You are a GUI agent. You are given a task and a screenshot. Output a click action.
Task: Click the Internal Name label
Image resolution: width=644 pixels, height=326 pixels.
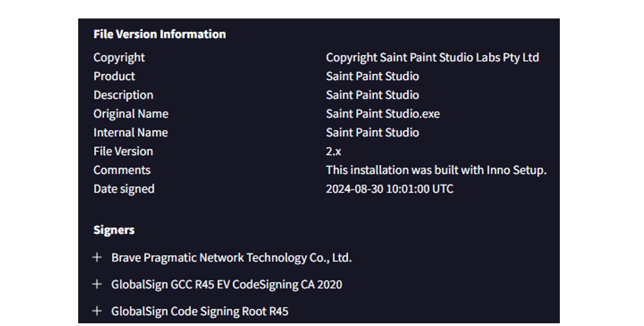tap(130, 133)
